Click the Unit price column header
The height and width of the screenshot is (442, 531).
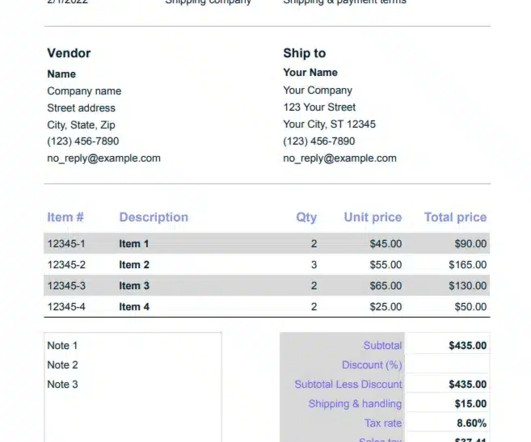click(x=373, y=217)
